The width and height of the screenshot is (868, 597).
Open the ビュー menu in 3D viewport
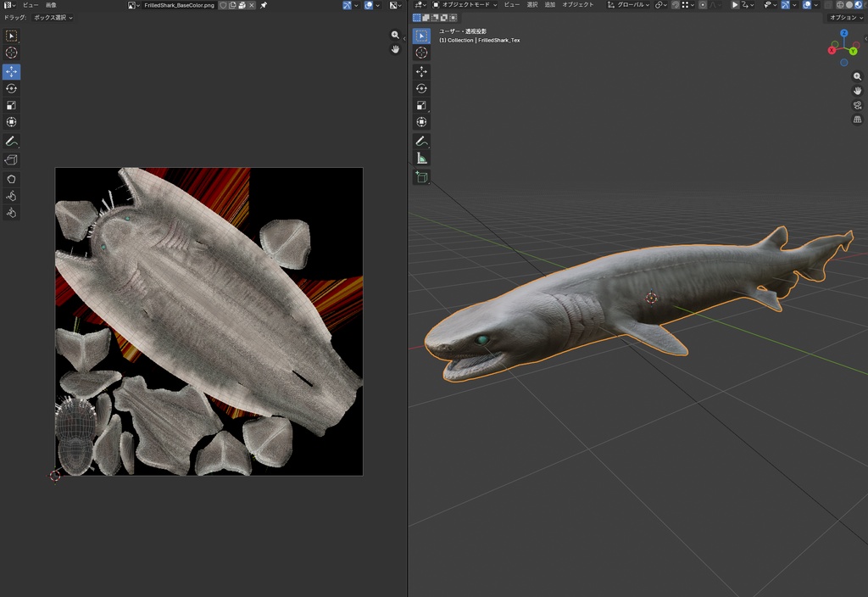511,5
